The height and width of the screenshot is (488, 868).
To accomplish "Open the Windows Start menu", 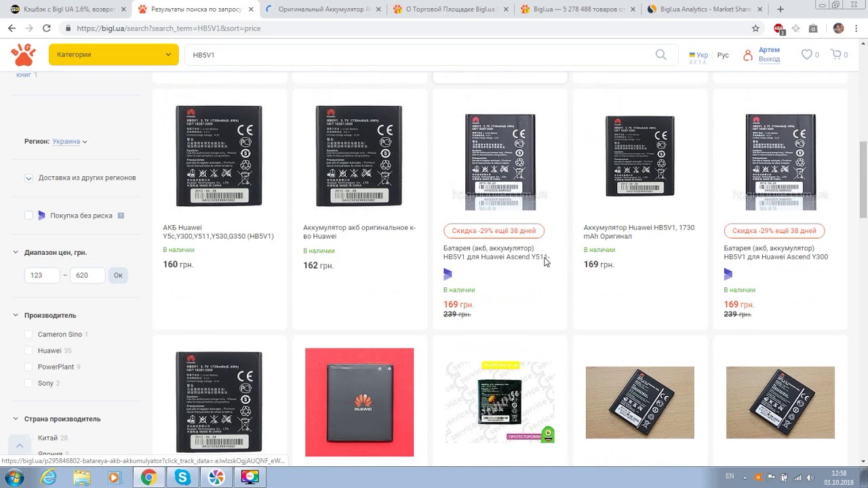I will (x=14, y=478).
